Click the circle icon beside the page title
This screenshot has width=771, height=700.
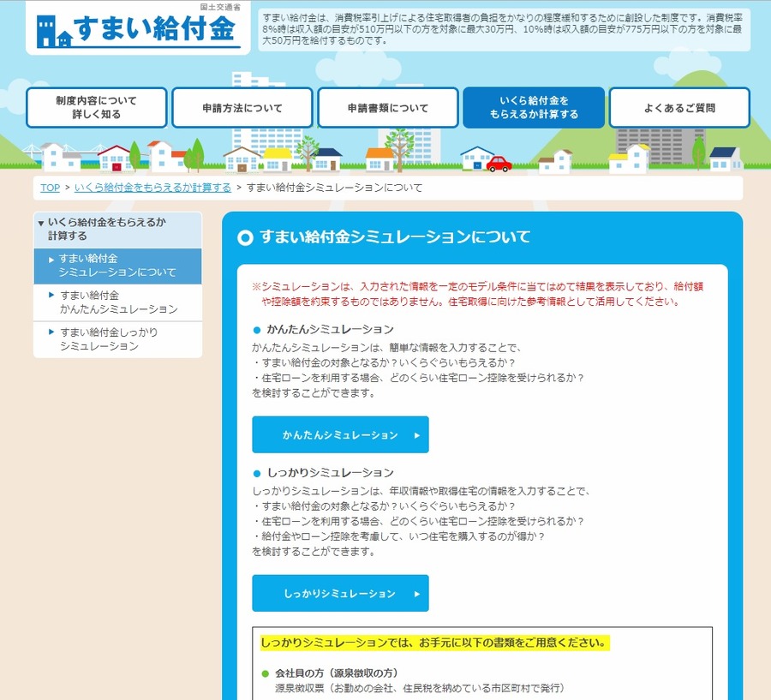click(245, 237)
